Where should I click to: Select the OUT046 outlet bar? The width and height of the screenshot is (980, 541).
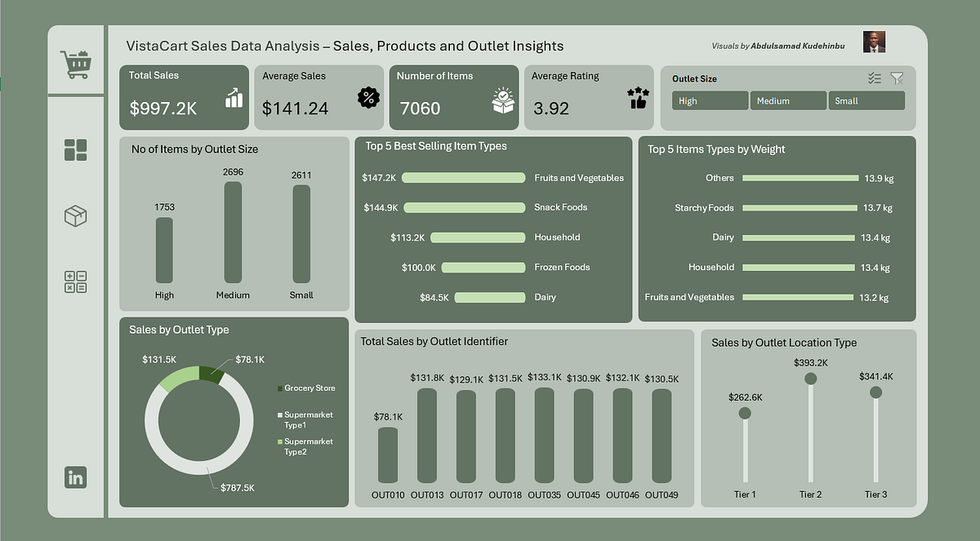[x=622, y=435]
